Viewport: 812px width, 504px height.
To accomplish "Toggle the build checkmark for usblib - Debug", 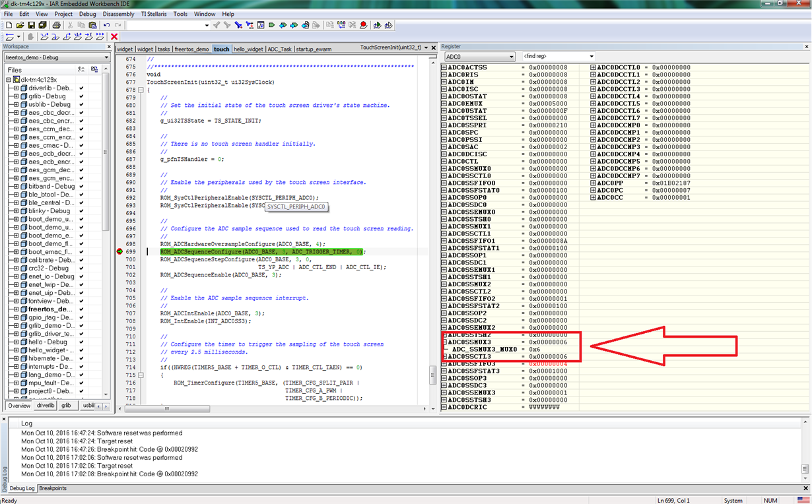I will coord(81,104).
